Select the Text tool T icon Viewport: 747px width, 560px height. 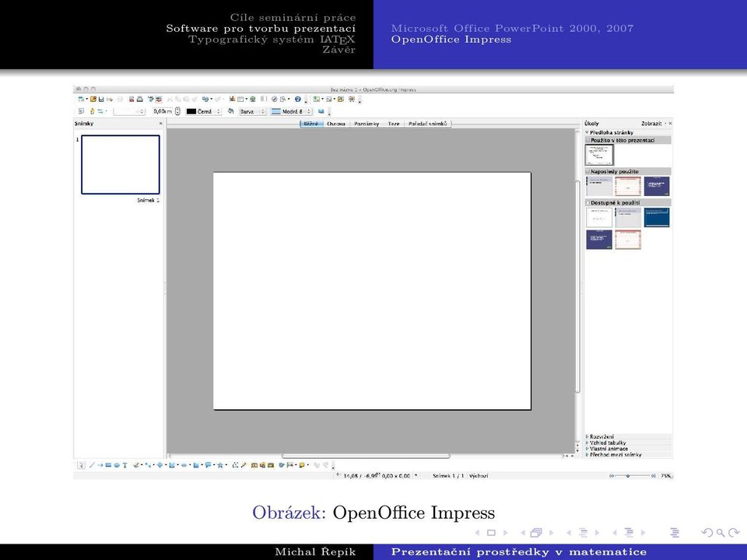[125, 465]
